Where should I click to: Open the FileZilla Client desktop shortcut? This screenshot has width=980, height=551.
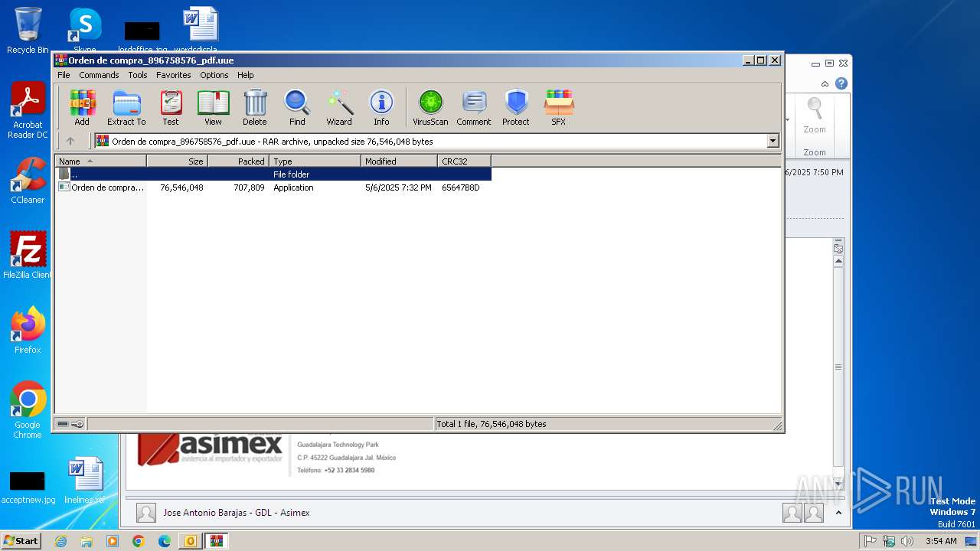pyautogui.click(x=28, y=255)
